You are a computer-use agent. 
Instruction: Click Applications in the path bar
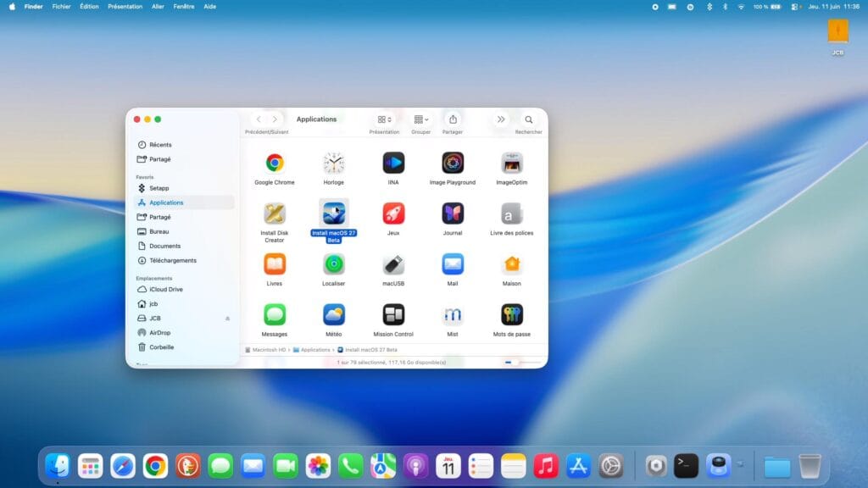[x=312, y=350]
